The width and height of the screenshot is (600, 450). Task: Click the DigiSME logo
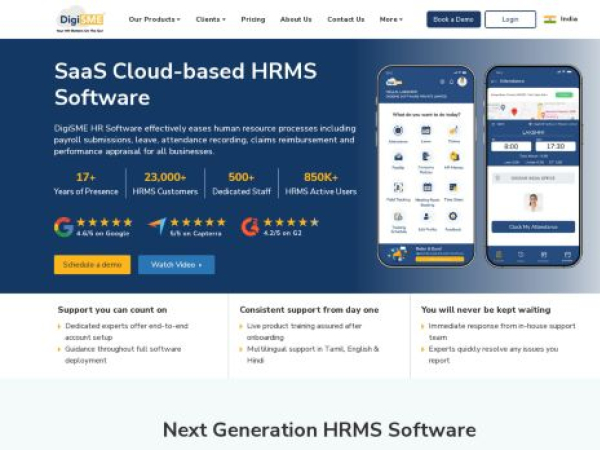(x=80, y=21)
